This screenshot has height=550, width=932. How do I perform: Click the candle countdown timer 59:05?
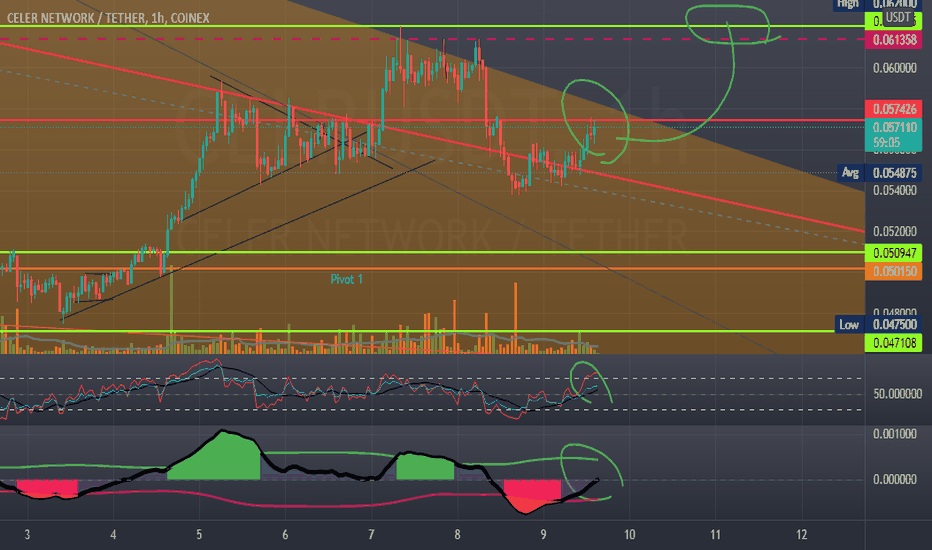point(886,143)
